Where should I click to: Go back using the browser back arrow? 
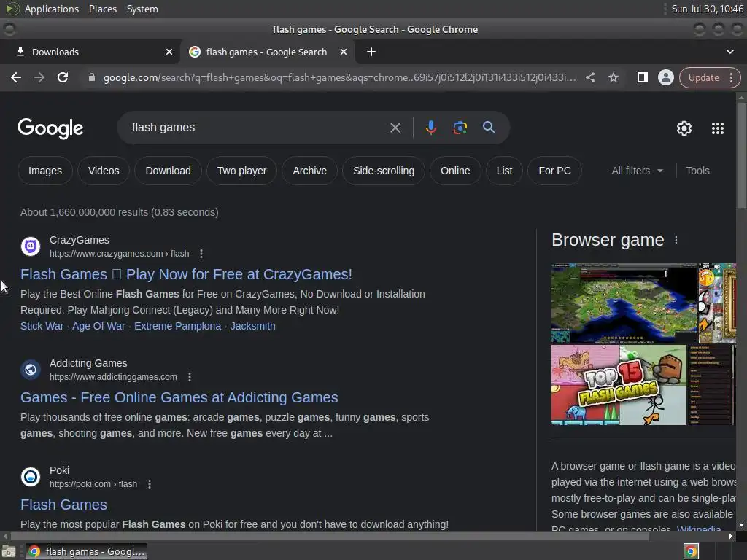click(16, 77)
